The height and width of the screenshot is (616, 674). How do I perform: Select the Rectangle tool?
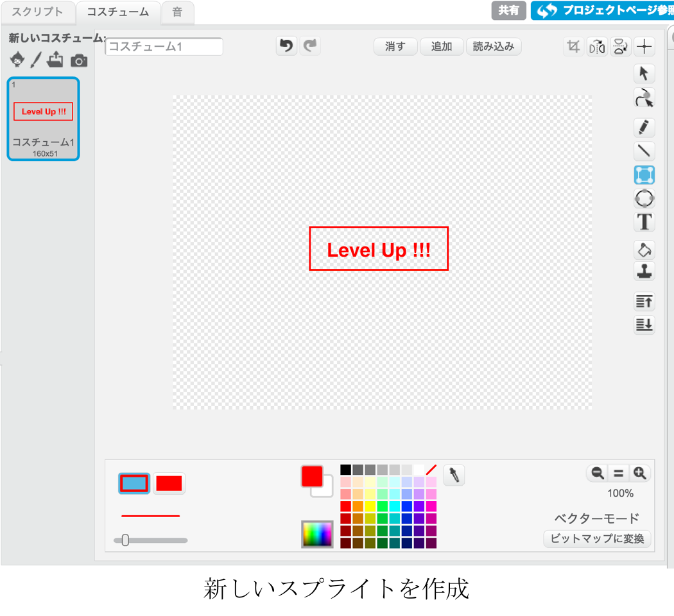point(644,175)
